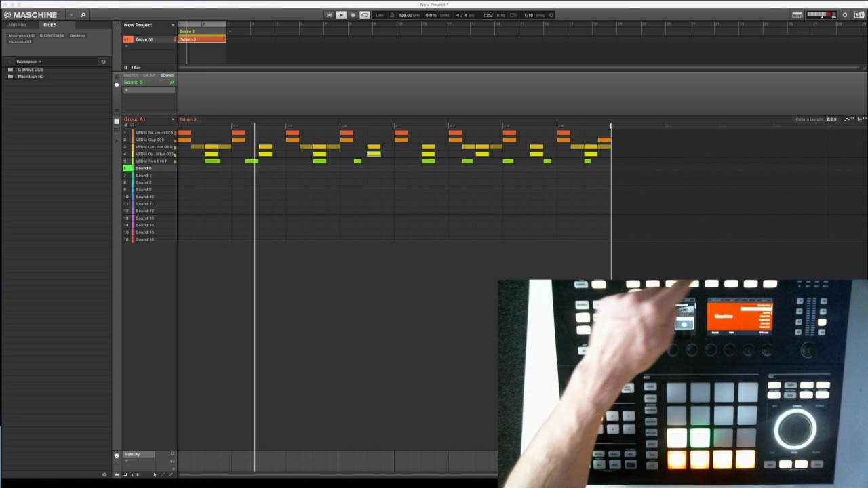Open the Macintosh HD folder
Screen dimensions: 868x488
pyautogui.click(x=31, y=77)
